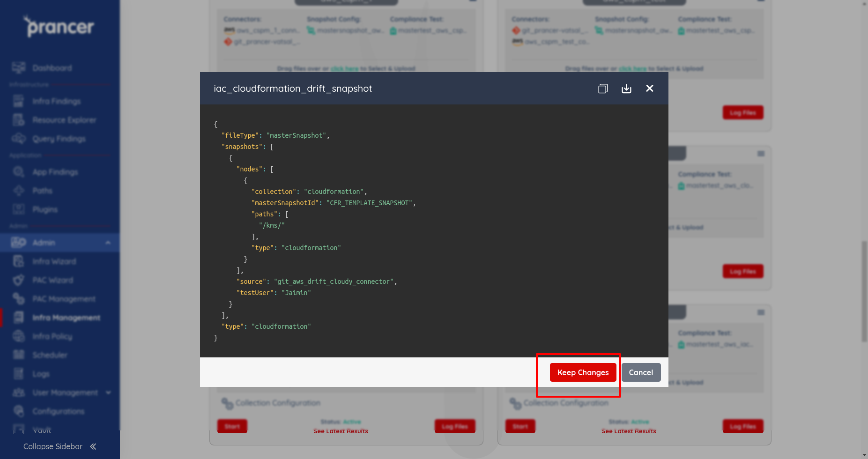Click See Latest Results on the bottom-right card
The height and width of the screenshot is (459, 868).
(629, 431)
